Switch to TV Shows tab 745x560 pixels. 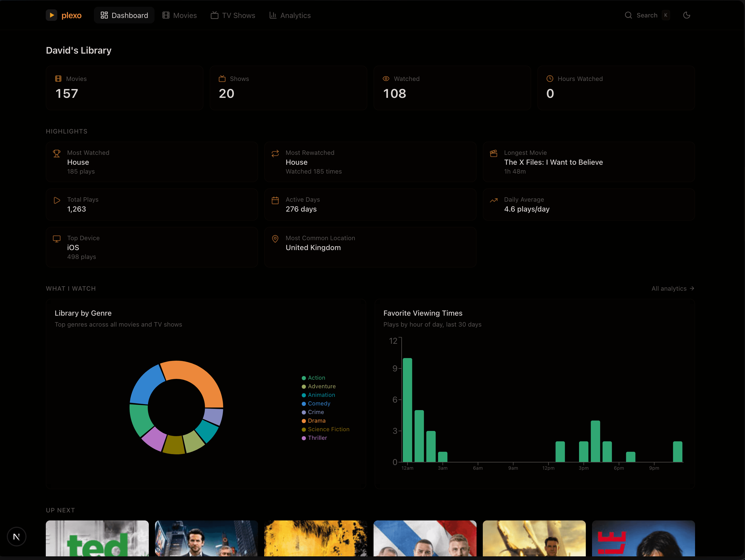[233, 15]
